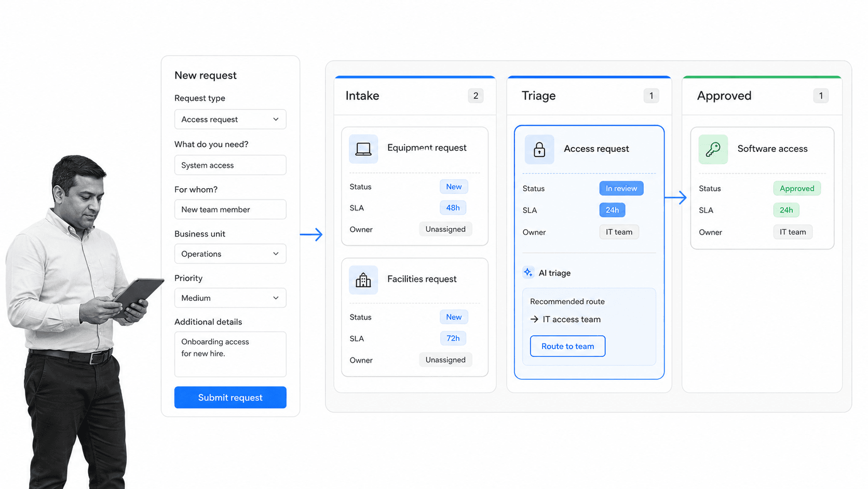Image resolution: width=868 pixels, height=489 pixels.
Task: Click Unassigned owner on Equipment request
Action: 445,229
